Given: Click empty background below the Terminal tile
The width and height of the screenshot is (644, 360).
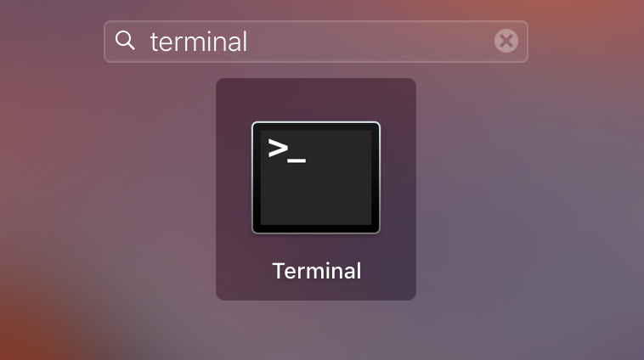Looking at the screenshot, I should pos(316,330).
